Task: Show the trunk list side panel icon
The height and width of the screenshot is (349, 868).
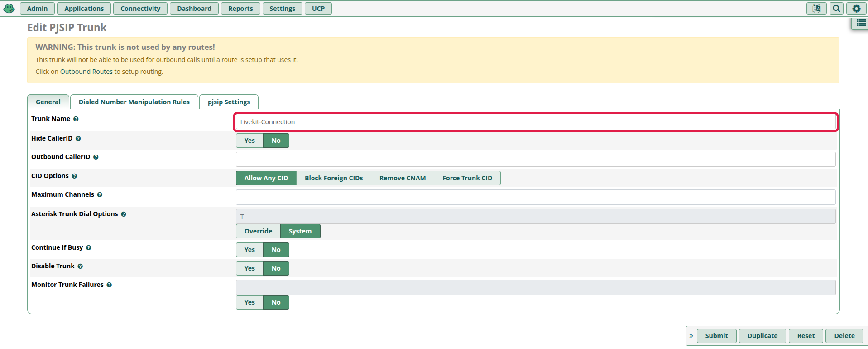Action: click(x=861, y=23)
